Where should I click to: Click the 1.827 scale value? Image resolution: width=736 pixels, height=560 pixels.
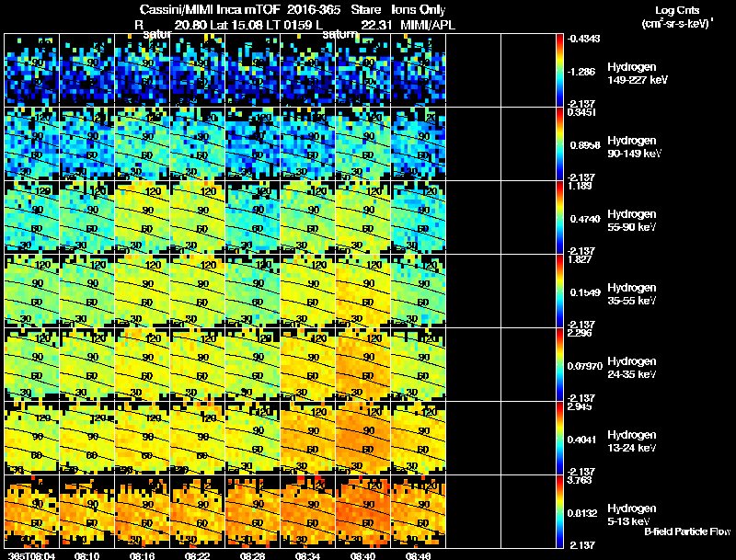[580, 259]
